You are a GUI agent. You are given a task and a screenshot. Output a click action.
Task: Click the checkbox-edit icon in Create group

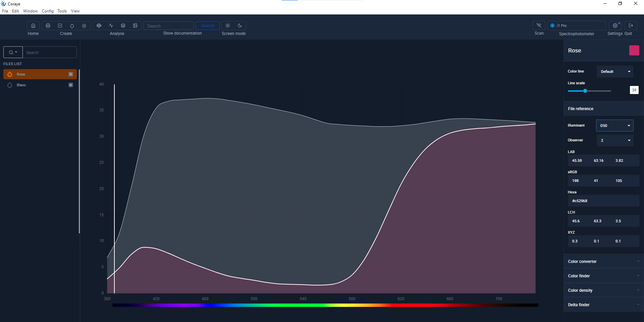point(60,26)
